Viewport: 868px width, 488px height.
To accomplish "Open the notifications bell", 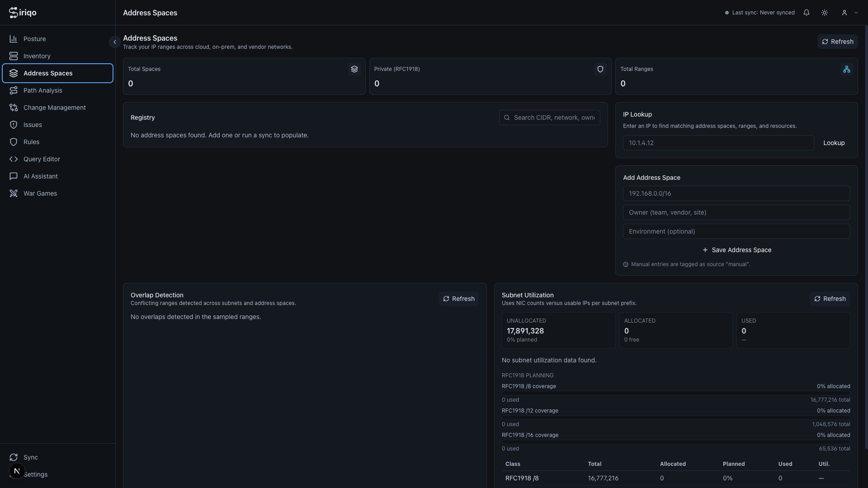I will pos(807,13).
